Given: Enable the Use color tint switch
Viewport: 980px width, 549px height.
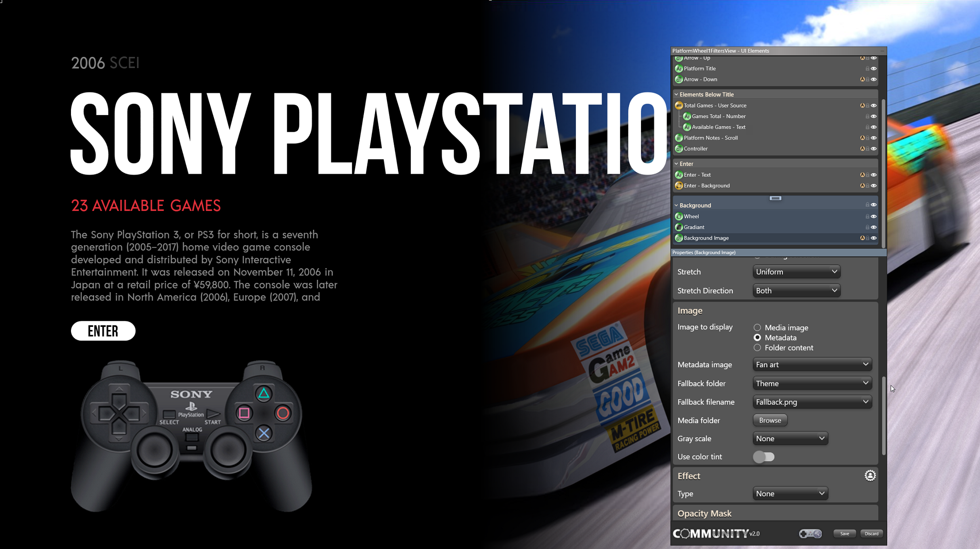Looking at the screenshot, I should click(x=764, y=457).
